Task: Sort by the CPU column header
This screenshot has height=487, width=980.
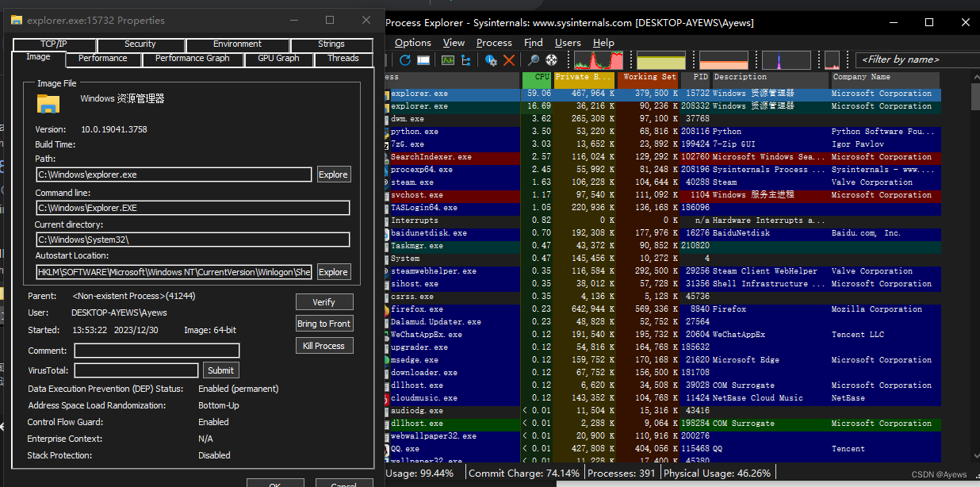Action: [x=537, y=79]
